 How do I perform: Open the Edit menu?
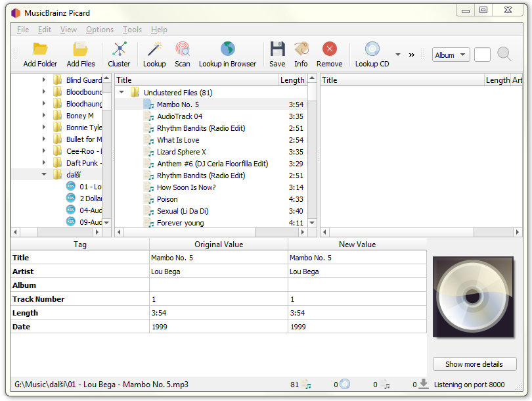pyautogui.click(x=45, y=30)
